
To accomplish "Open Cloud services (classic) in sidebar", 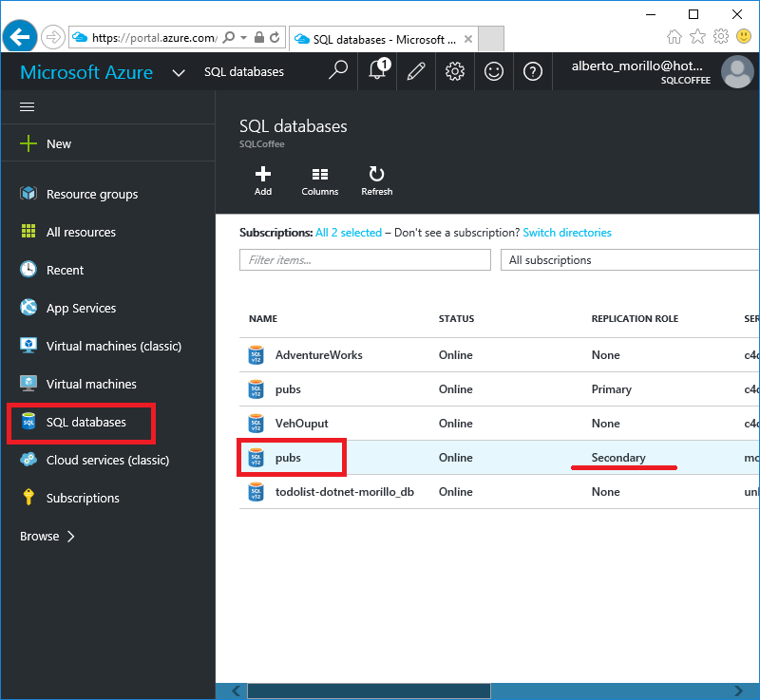I will tap(95, 460).
